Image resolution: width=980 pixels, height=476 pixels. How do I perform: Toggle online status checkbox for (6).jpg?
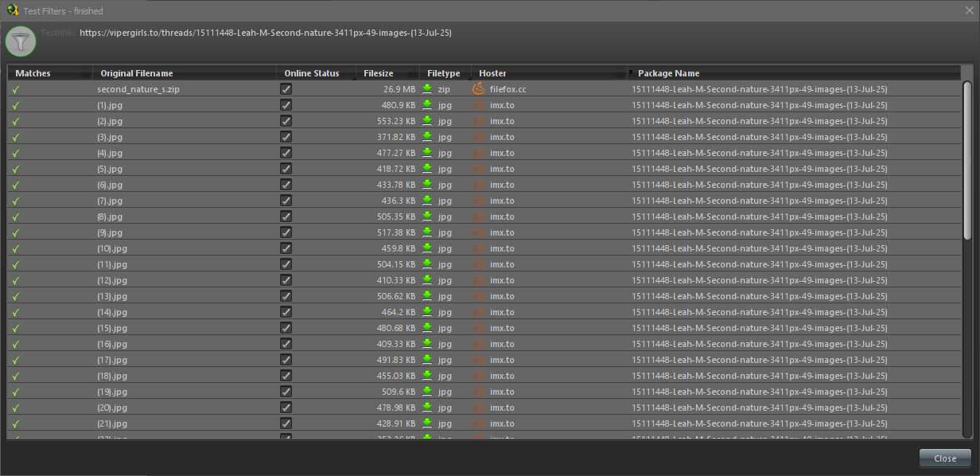click(x=286, y=185)
